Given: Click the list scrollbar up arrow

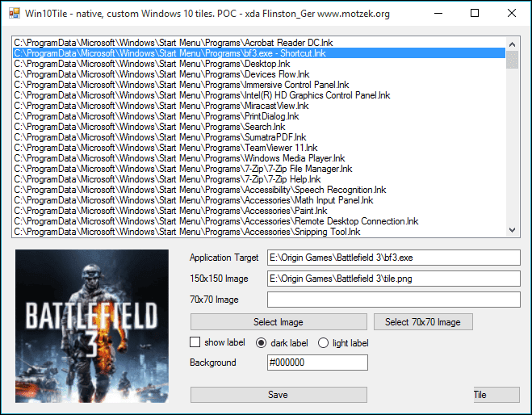Looking at the screenshot, I should point(513,44).
